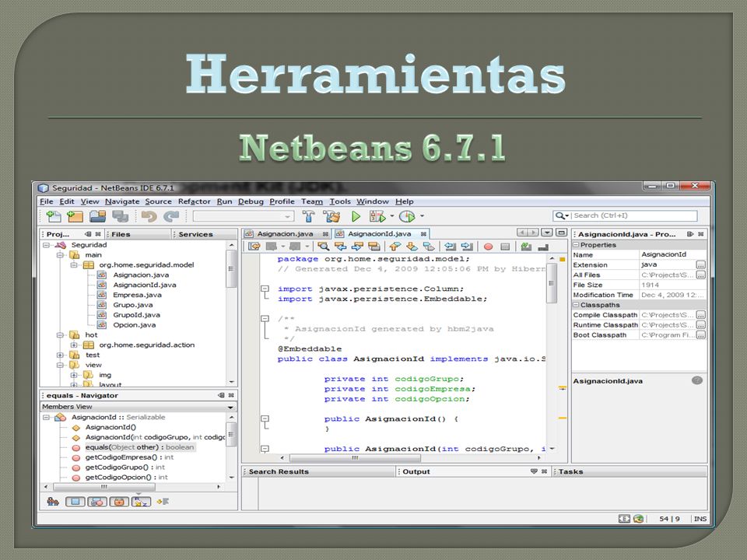Expand the test folder node
This screenshot has width=747, height=560.
[61, 355]
